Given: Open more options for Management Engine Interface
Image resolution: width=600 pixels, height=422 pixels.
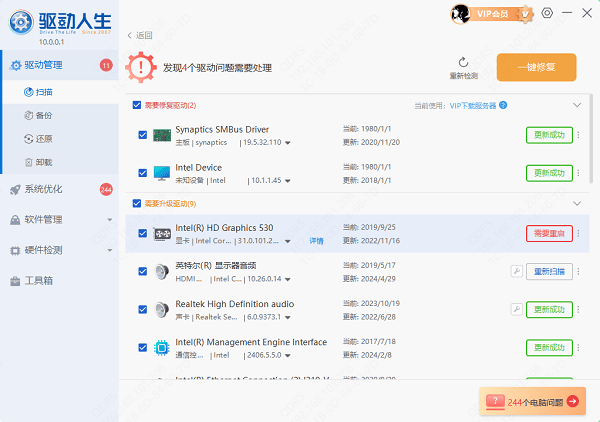Looking at the screenshot, I should tap(578, 347).
